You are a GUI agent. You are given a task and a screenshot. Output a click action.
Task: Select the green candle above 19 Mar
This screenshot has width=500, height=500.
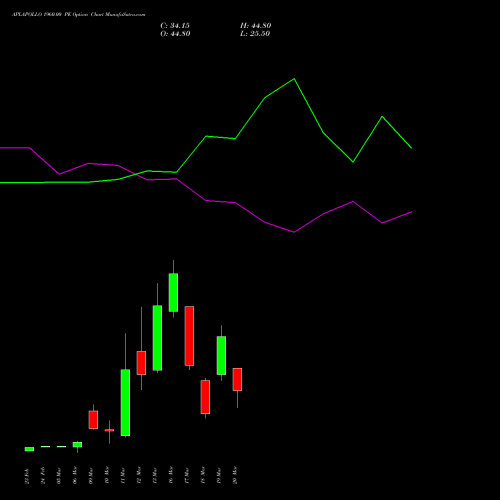pos(221,355)
